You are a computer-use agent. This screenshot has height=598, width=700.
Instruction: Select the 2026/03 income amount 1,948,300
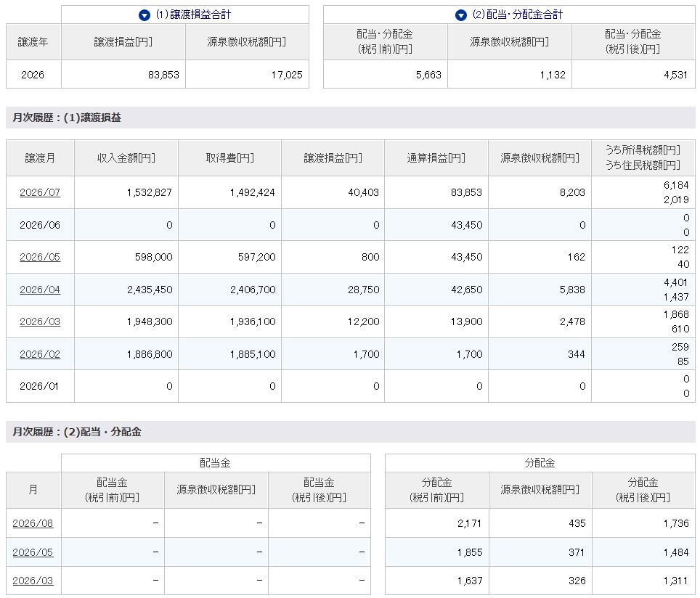point(150,321)
